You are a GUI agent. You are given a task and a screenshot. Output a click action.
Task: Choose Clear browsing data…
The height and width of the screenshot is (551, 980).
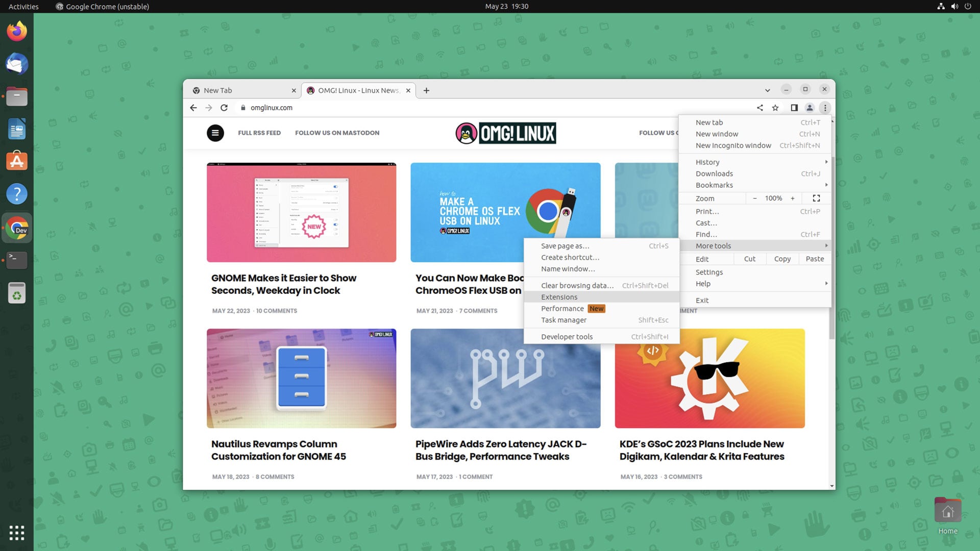(x=602, y=286)
